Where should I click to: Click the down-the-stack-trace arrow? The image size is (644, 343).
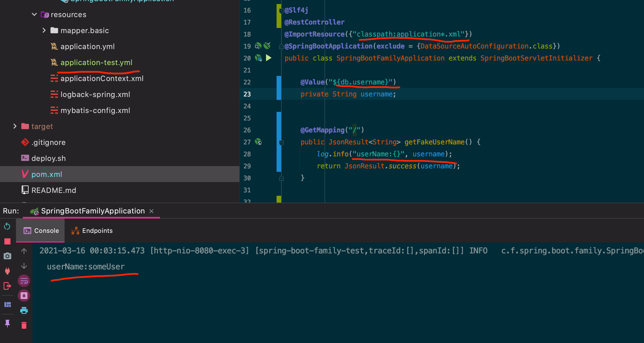(24, 266)
